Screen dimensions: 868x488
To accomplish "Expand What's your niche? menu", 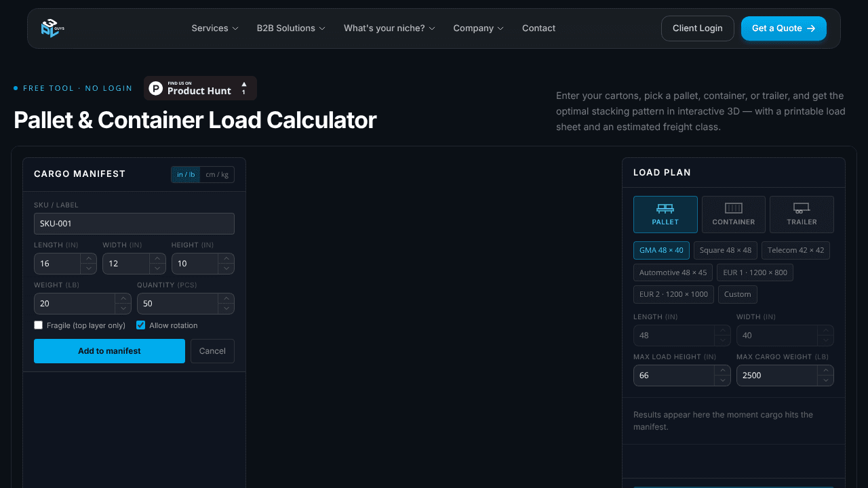I will [x=389, y=28].
